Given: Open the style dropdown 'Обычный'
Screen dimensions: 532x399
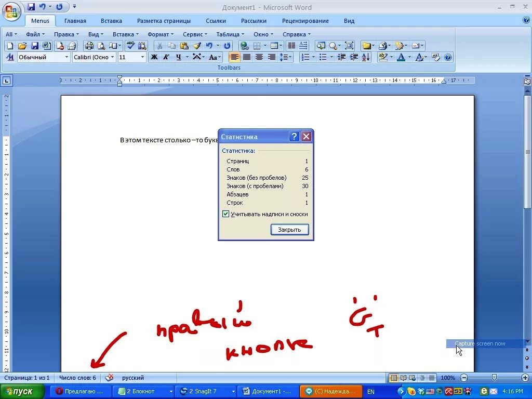Looking at the screenshot, I should (66, 57).
